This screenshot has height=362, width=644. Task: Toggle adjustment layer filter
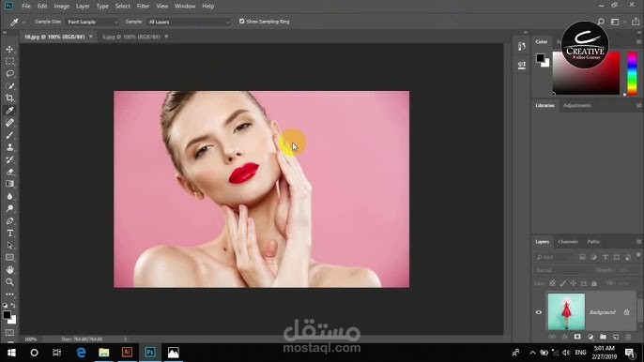593,257
